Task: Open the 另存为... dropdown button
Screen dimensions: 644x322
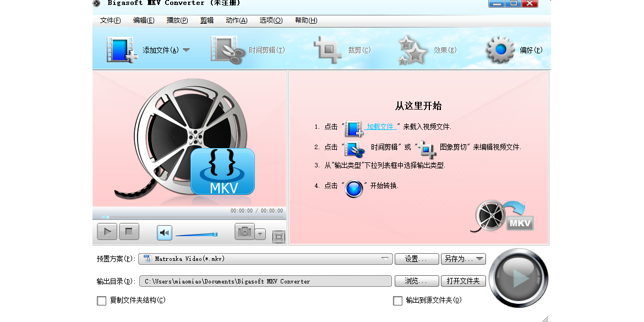Action: pos(463,259)
